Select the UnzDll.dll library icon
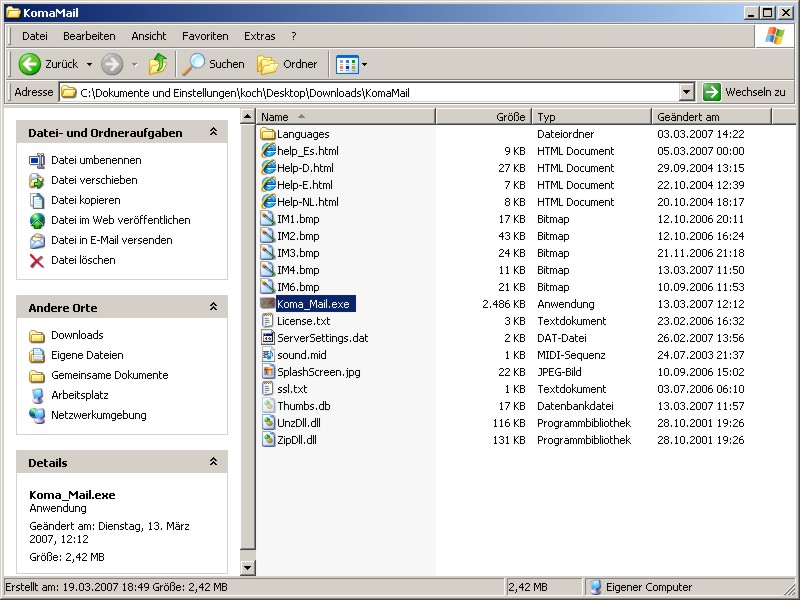This screenshot has width=800, height=600. click(268, 422)
